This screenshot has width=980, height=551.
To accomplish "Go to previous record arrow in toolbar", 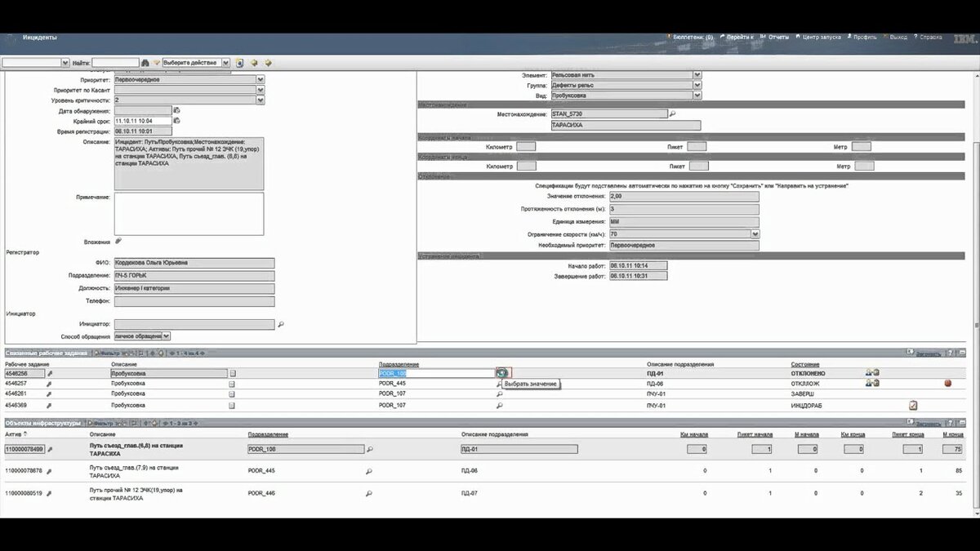I will pyautogui.click(x=254, y=62).
